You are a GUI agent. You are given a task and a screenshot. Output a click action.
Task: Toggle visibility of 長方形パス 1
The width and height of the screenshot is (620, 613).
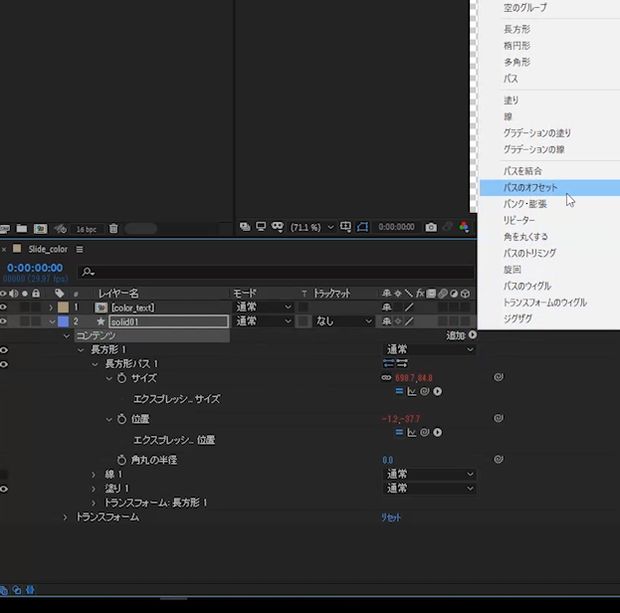tap(4, 364)
